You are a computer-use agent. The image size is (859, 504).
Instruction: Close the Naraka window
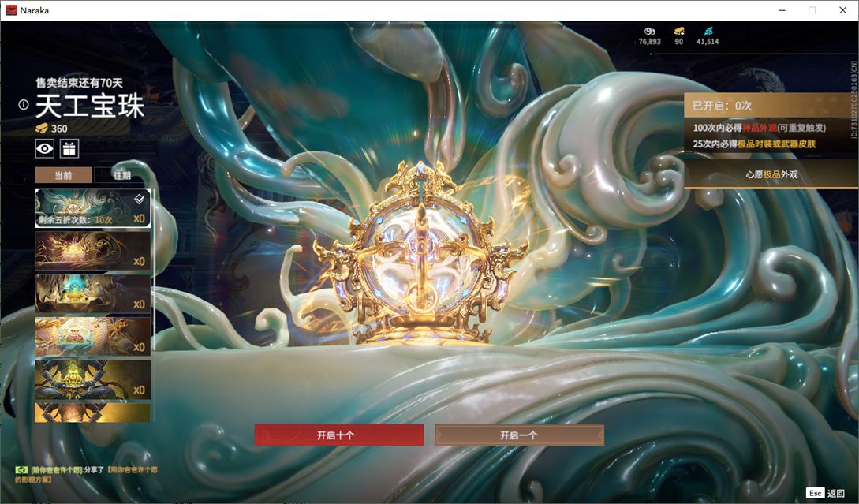(x=843, y=10)
